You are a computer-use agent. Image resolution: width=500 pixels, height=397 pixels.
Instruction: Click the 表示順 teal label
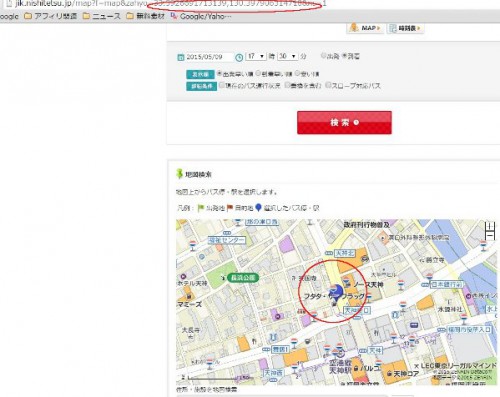tap(200, 74)
